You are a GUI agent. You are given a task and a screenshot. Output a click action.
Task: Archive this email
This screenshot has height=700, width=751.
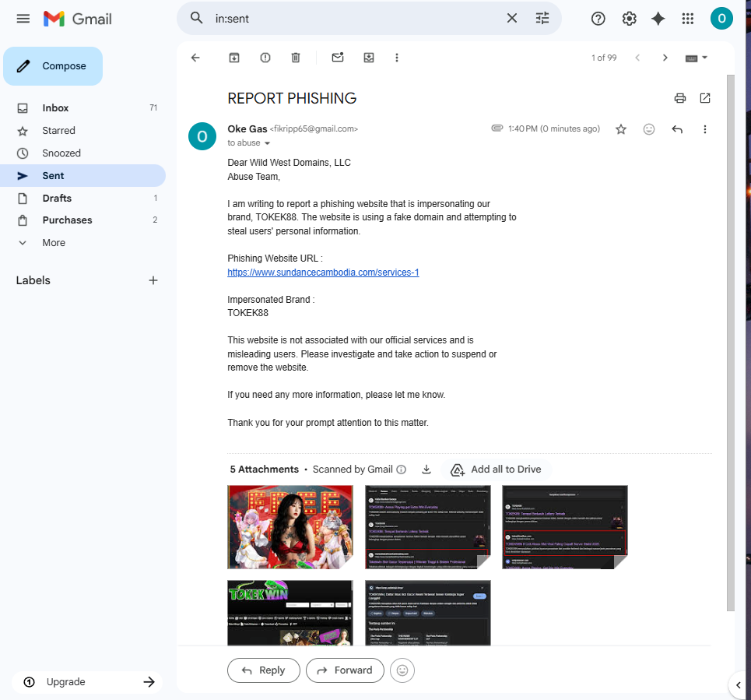tap(233, 58)
